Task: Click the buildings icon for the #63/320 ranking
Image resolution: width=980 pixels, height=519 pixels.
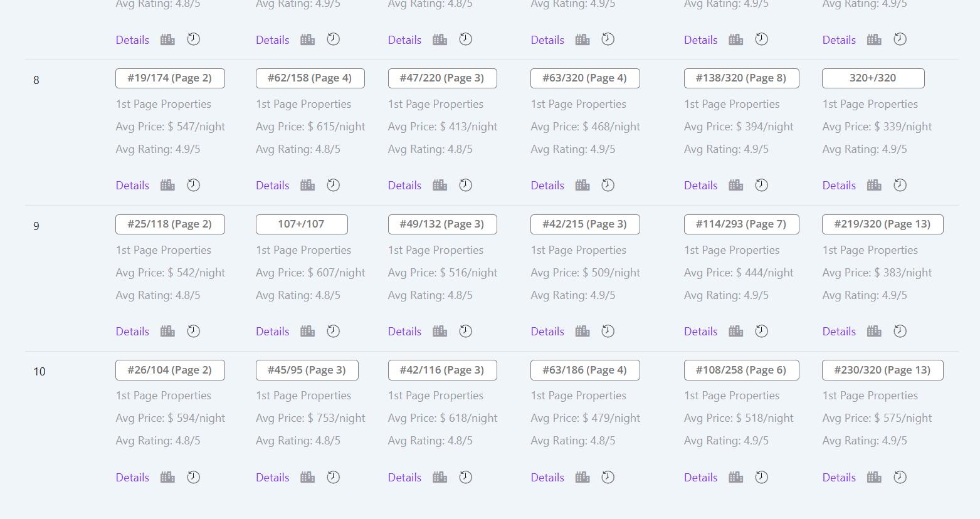Action: pyautogui.click(x=582, y=185)
